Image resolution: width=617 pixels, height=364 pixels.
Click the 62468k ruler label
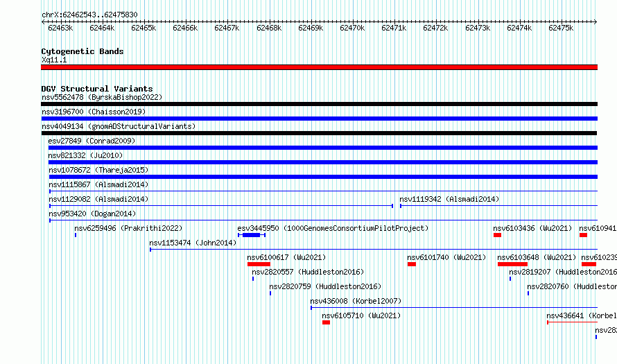point(269,28)
